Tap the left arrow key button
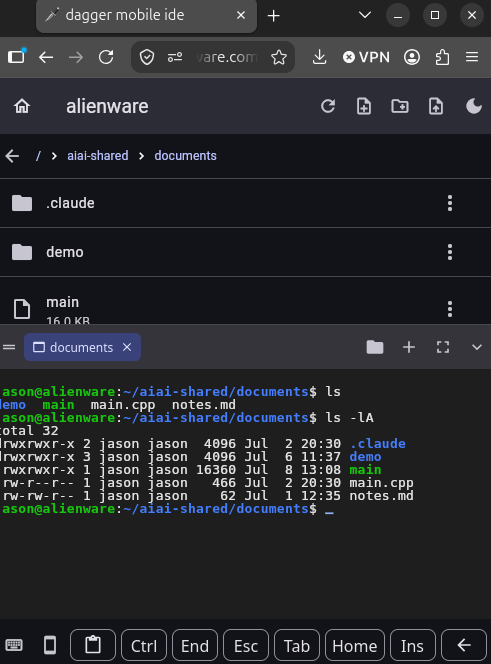491x664 pixels. [464, 645]
